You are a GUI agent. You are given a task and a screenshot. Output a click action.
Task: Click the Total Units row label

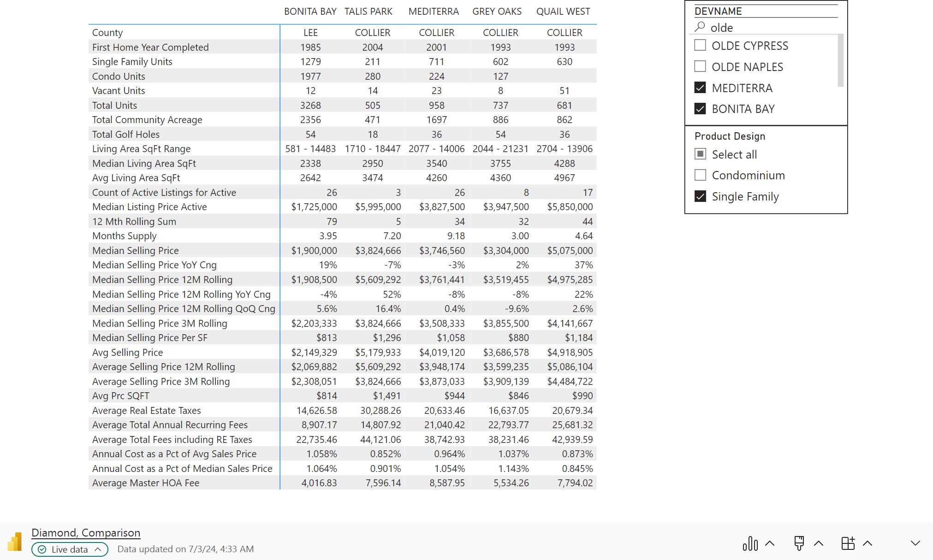coord(114,105)
